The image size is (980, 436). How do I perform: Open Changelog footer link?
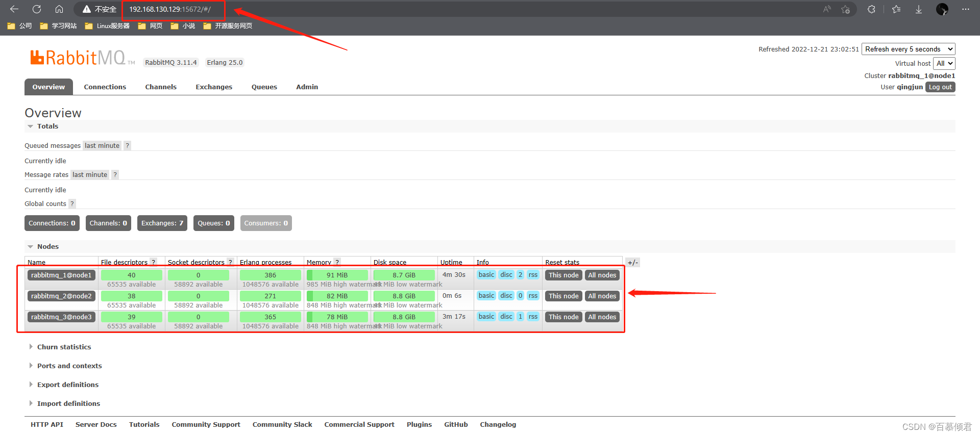498,425
